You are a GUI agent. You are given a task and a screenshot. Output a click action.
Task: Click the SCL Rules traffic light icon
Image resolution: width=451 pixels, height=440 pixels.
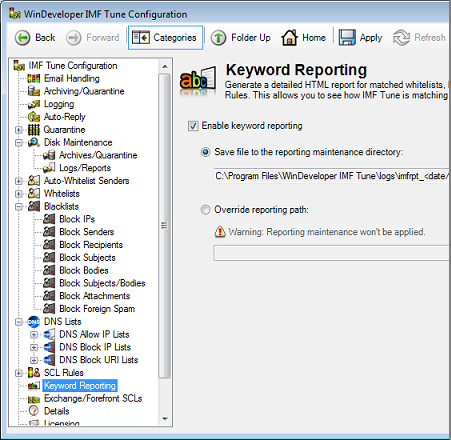click(34, 373)
